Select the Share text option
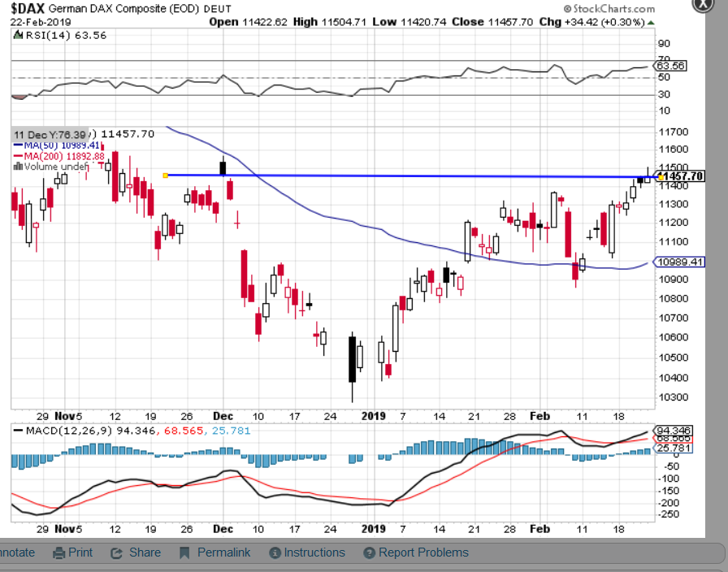This screenshot has height=572, width=728. pos(145,552)
